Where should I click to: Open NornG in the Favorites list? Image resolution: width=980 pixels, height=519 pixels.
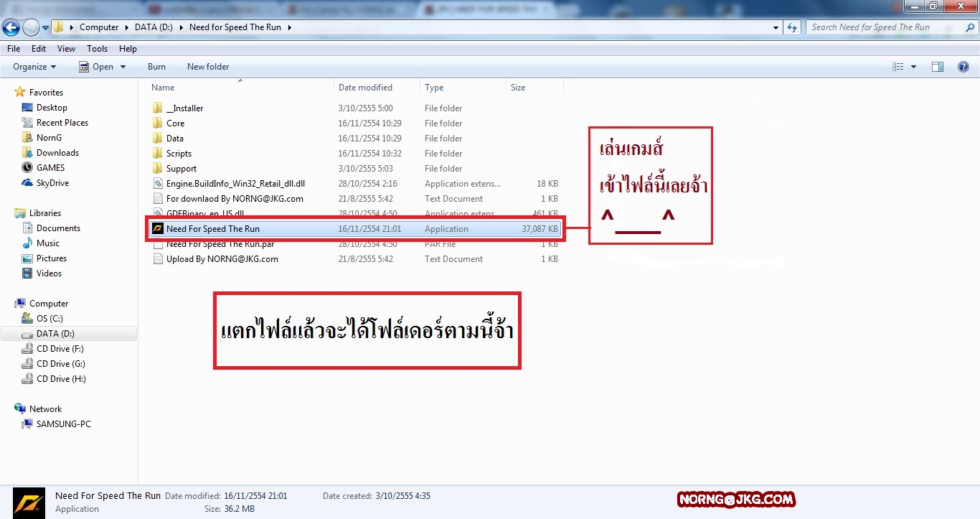(49, 138)
